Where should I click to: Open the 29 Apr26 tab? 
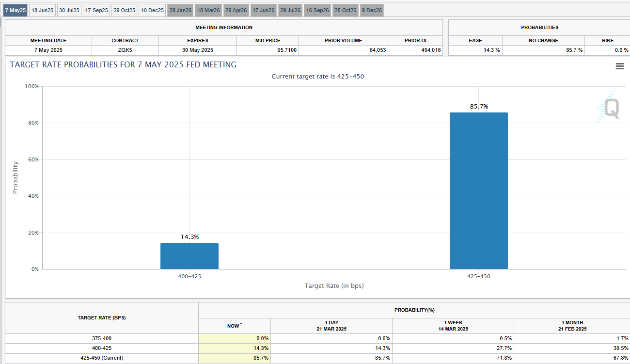pyautogui.click(x=236, y=10)
